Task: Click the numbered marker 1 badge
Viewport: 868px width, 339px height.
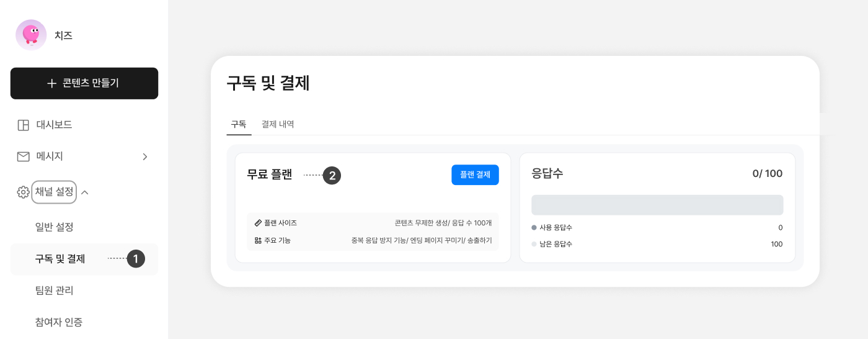Action: tap(136, 259)
